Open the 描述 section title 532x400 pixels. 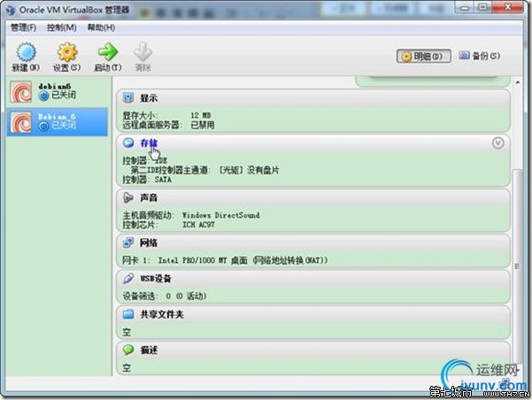point(149,350)
